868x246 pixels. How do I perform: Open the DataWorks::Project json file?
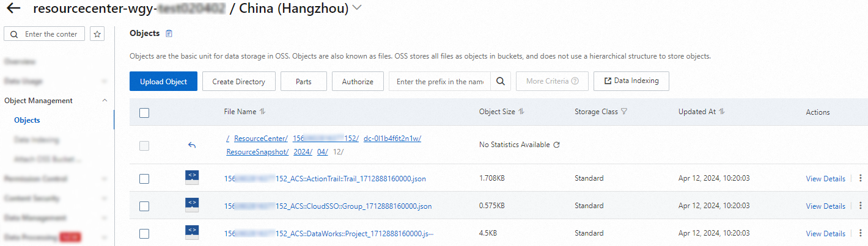pos(329,234)
